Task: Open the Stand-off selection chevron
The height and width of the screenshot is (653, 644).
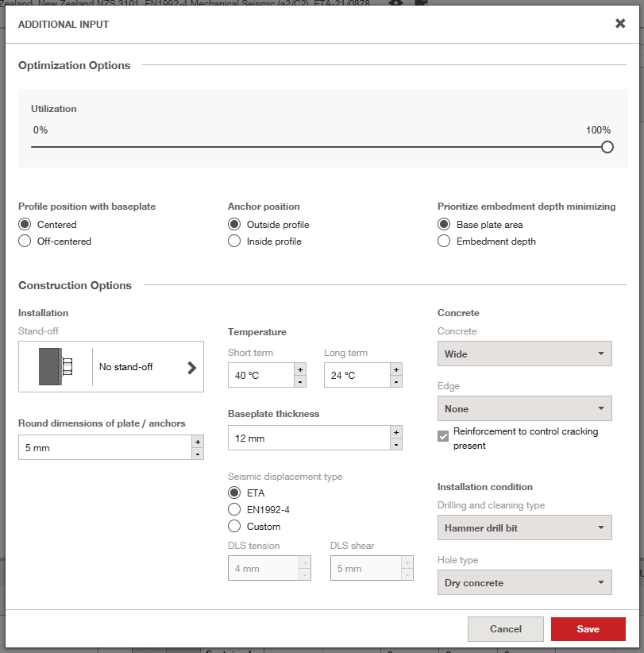Action: [x=191, y=367]
